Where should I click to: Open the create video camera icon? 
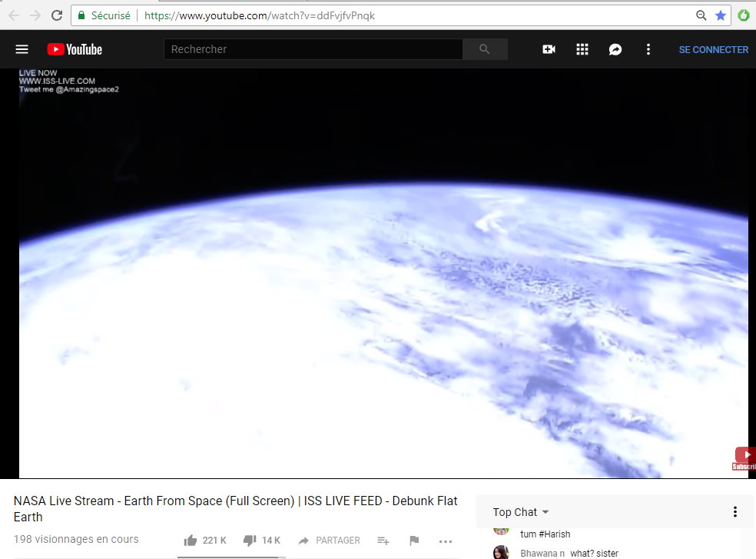549,49
